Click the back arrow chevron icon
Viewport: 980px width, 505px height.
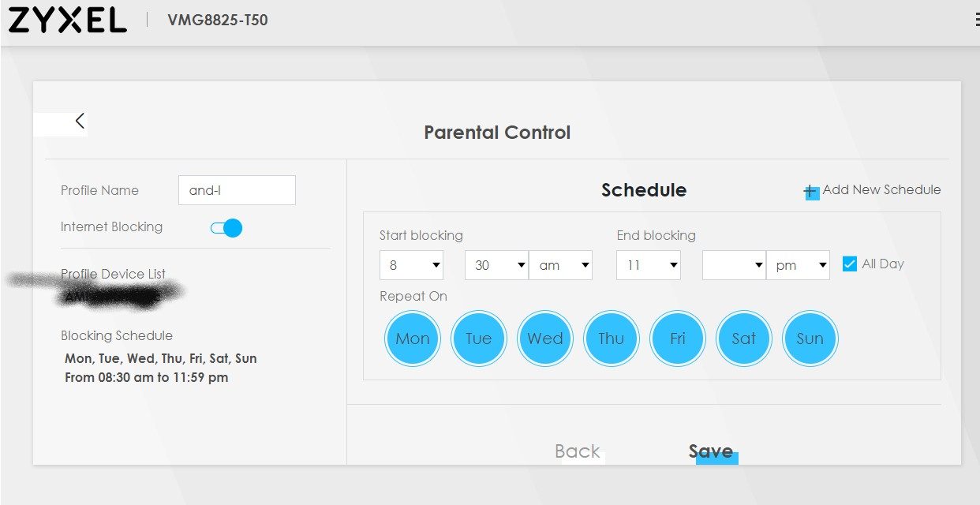tap(80, 121)
